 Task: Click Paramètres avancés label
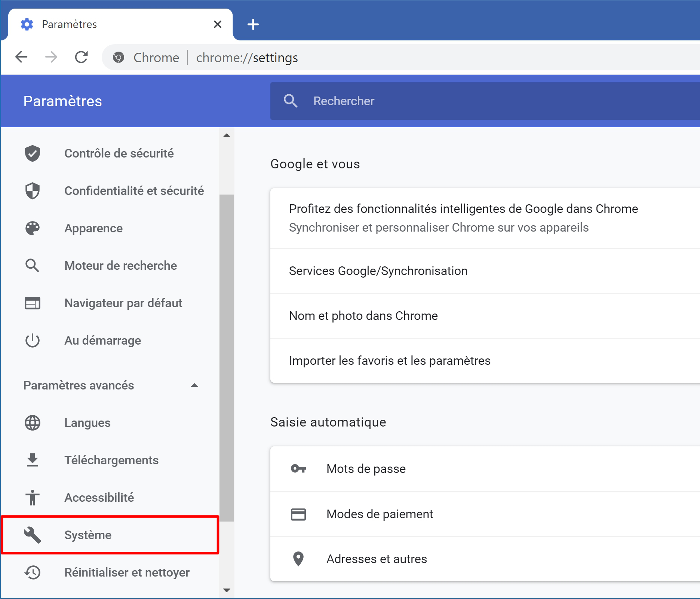click(x=79, y=385)
